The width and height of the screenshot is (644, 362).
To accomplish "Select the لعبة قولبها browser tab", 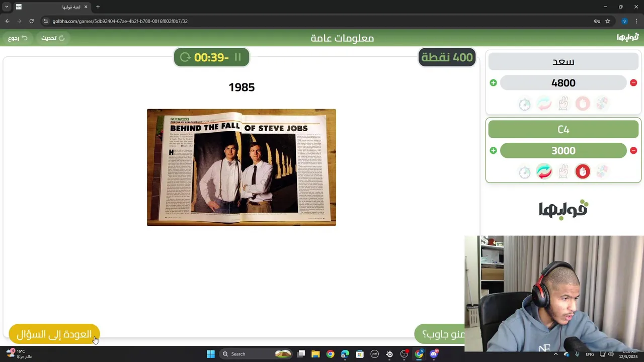I will [52, 7].
